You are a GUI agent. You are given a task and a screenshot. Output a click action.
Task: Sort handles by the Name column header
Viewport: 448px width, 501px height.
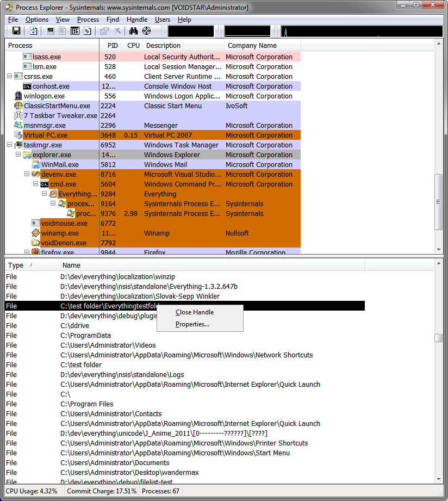(x=211, y=265)
